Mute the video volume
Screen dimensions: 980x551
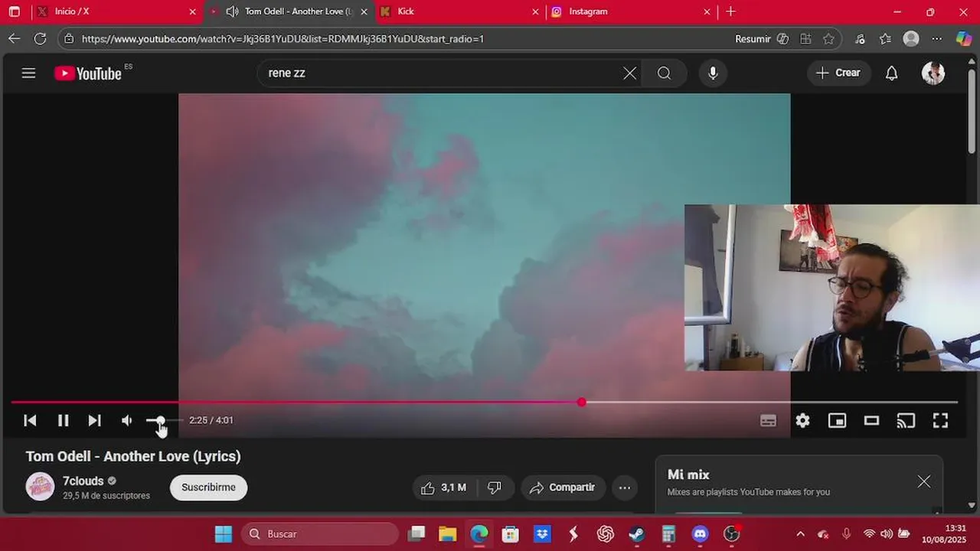coord(127,420)
